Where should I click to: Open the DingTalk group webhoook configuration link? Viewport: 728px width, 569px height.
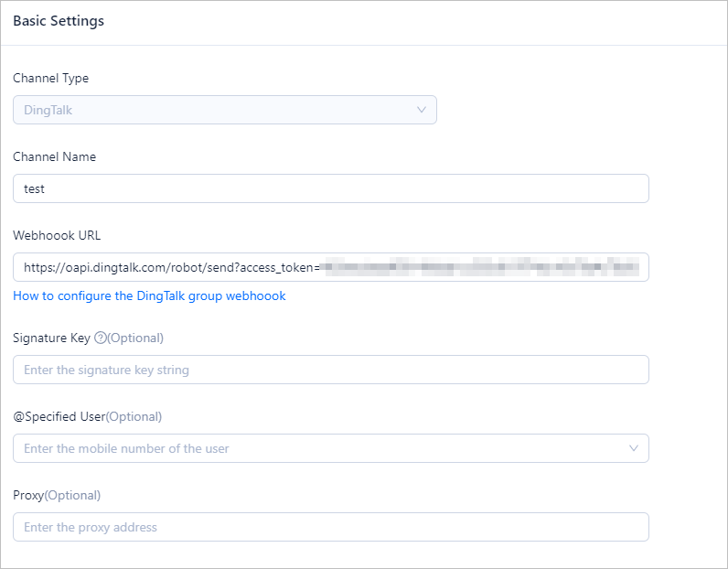click(149, 295)
